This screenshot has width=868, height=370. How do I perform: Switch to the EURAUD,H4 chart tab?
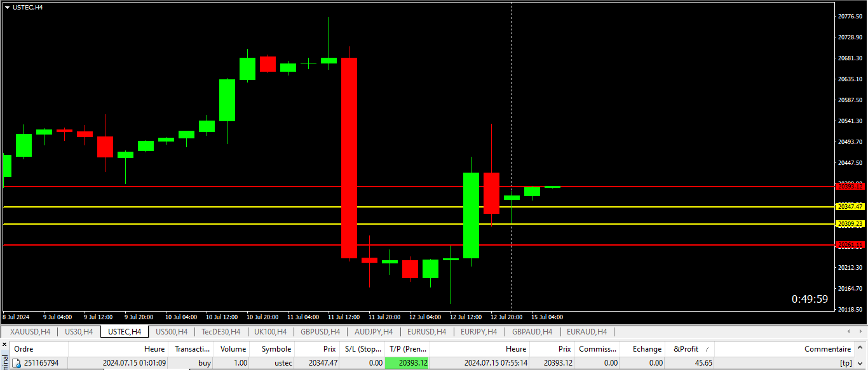[587, 331]
